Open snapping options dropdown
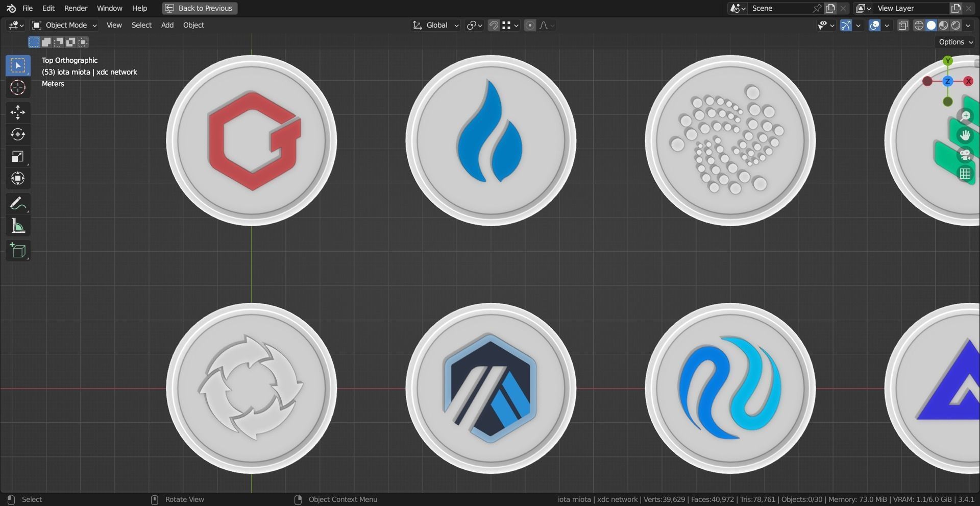 [510, 25]
